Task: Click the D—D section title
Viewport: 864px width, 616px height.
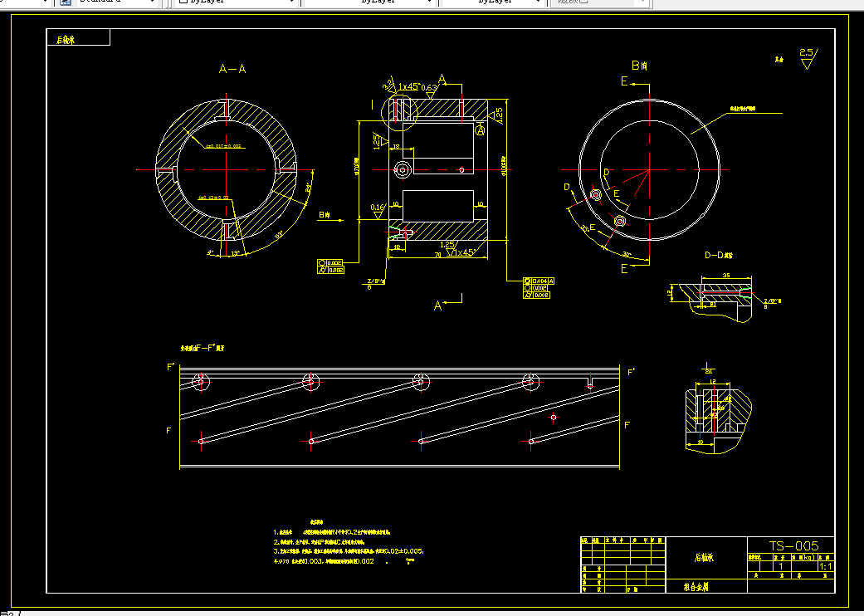Action: pos(719,255)
